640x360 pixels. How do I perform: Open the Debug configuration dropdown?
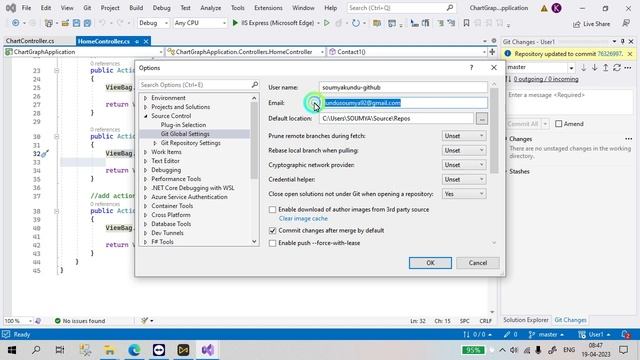click(153, 23)
